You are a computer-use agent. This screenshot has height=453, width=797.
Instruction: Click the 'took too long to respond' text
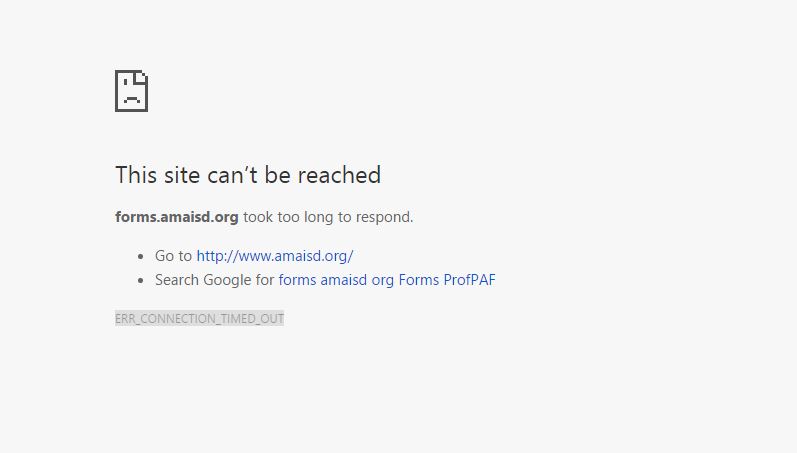pyautogui.click(x=328, y=217)
